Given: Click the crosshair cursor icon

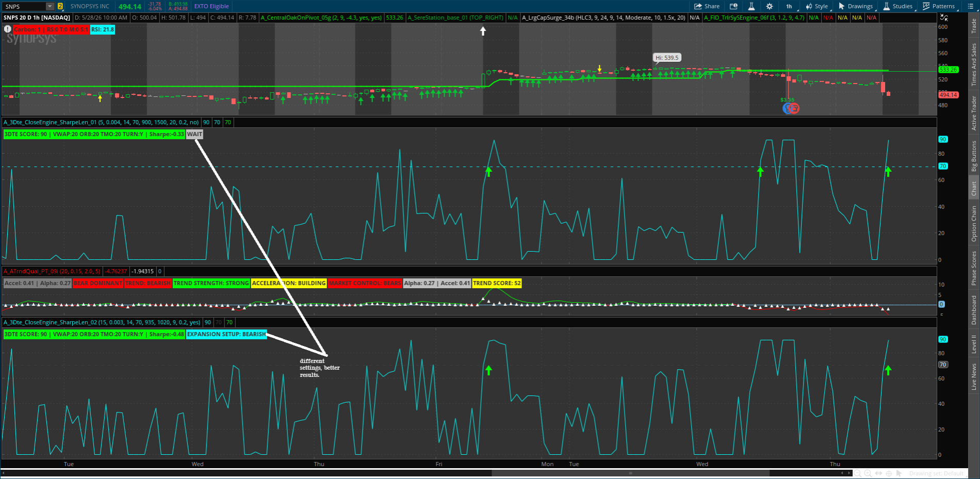Looking at the screenshot, I should [889, 473].
